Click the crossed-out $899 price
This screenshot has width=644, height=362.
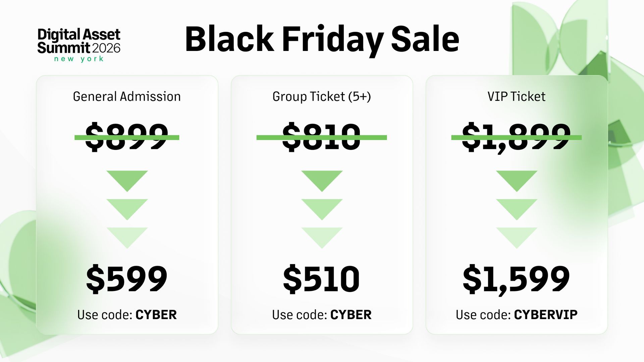click(x=127, y=137)
